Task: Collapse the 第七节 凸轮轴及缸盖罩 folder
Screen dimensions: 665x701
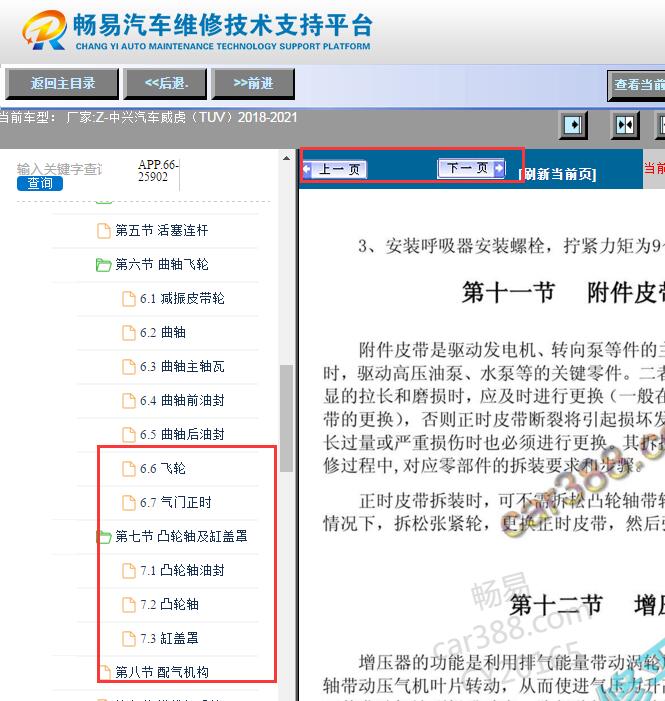Action: click(181, 536)
